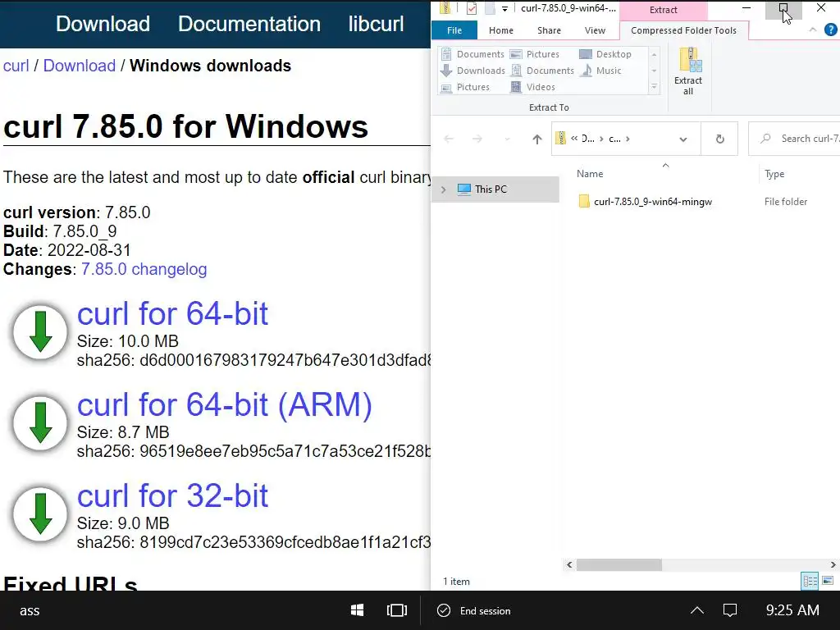Sort by Name column header
The height and width of the screenshot is (630, 840).
click(x=590, y=174)
